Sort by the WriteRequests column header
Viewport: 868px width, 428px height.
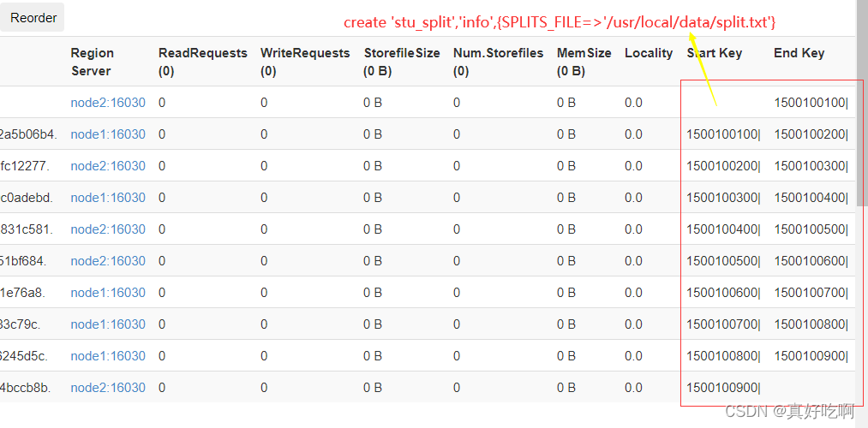305,62
